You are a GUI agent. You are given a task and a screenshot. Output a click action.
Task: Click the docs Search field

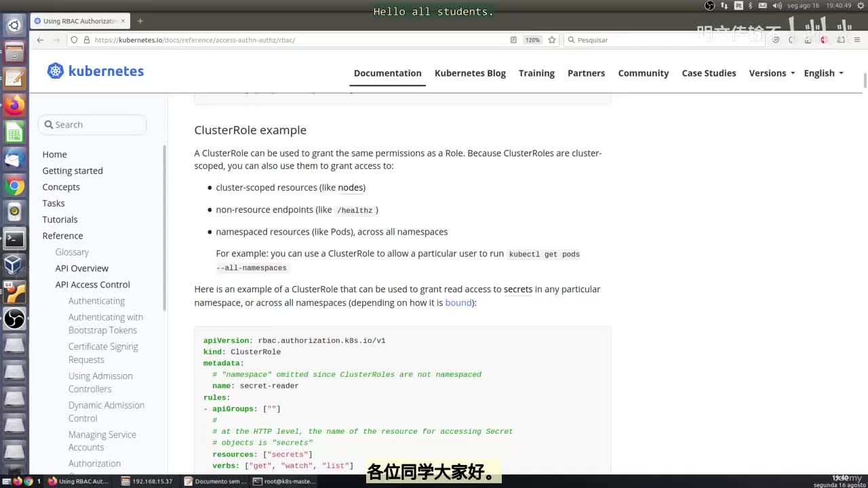coord(92,125)
